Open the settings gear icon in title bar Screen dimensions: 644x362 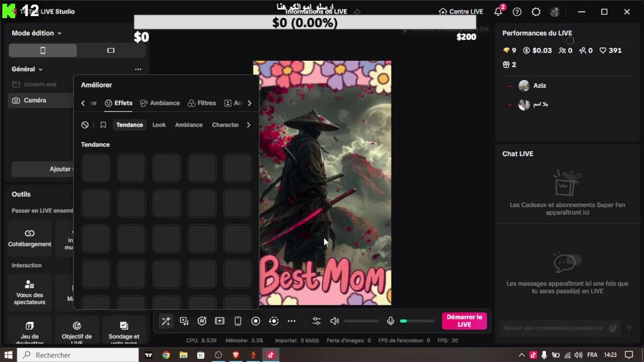coord(536,12)
